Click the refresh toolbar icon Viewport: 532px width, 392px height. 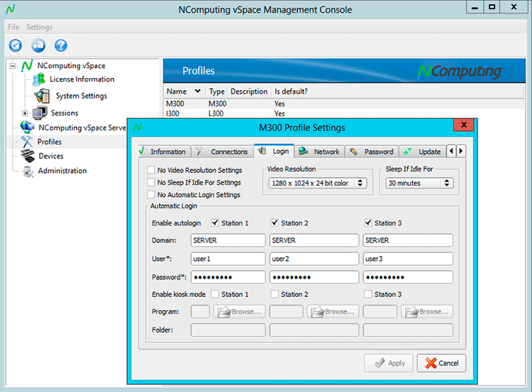16,45
